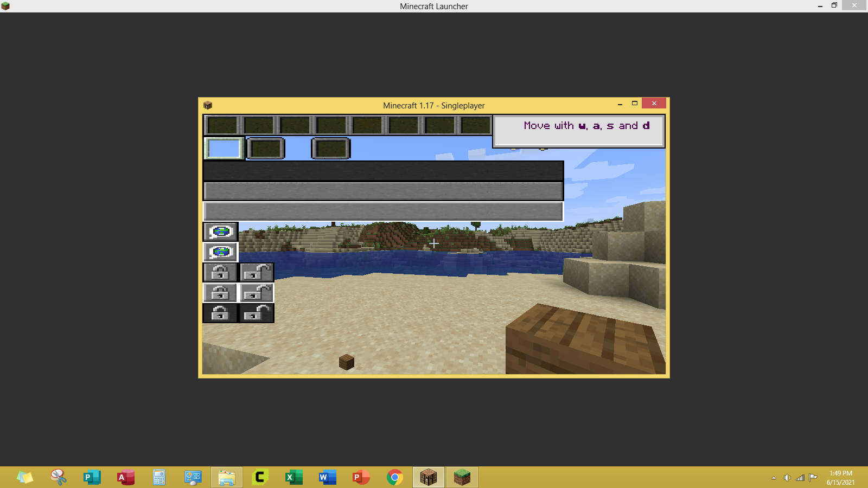Launch Access from the taskbar
Screen dimensions: 868x488
point(126,477)
